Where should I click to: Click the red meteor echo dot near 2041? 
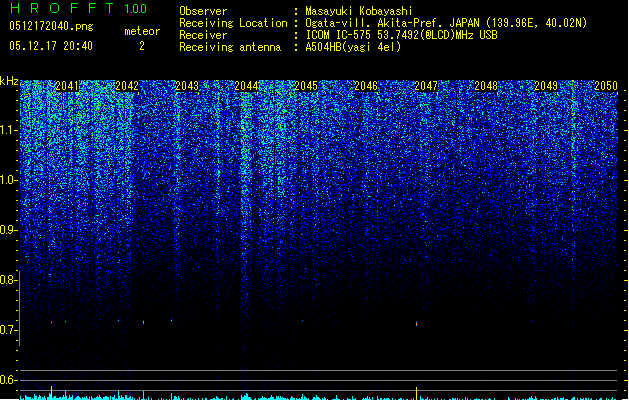(x=52, y=322)
